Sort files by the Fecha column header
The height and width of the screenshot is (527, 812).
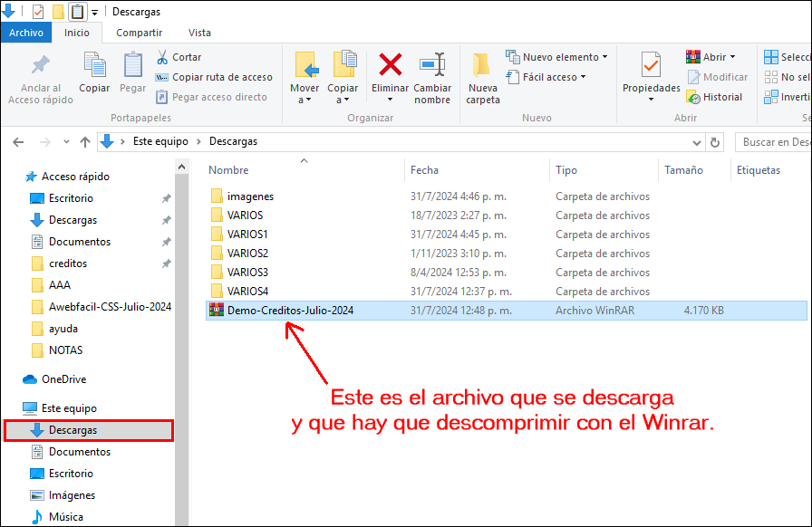(424, 169)
